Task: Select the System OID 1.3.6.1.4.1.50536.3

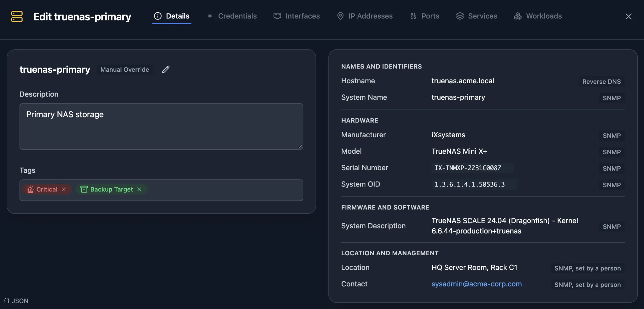Action: coord(469,184)
